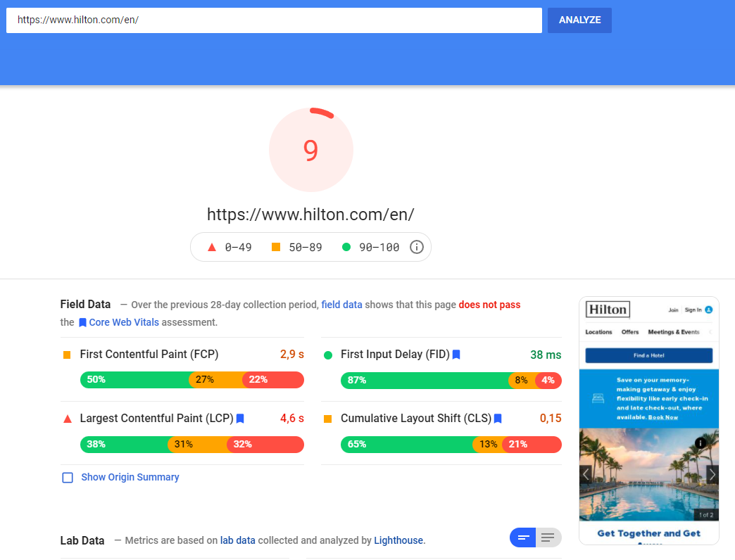Click the info icon on the pool image
The image size is (735, 560).
pos(701,443)
